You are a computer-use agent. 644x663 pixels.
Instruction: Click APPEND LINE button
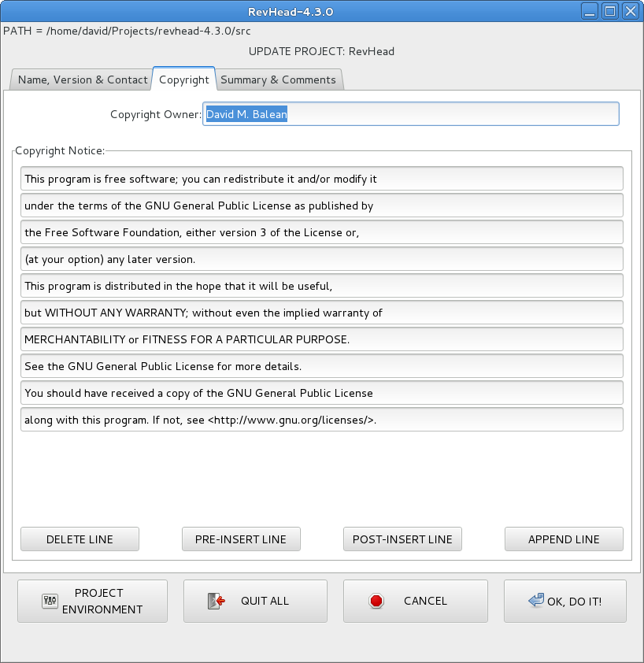point(564,539)
